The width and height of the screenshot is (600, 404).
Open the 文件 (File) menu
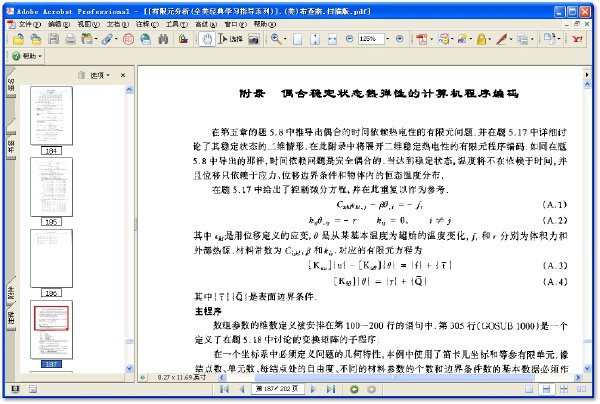(x=29, y=24)
